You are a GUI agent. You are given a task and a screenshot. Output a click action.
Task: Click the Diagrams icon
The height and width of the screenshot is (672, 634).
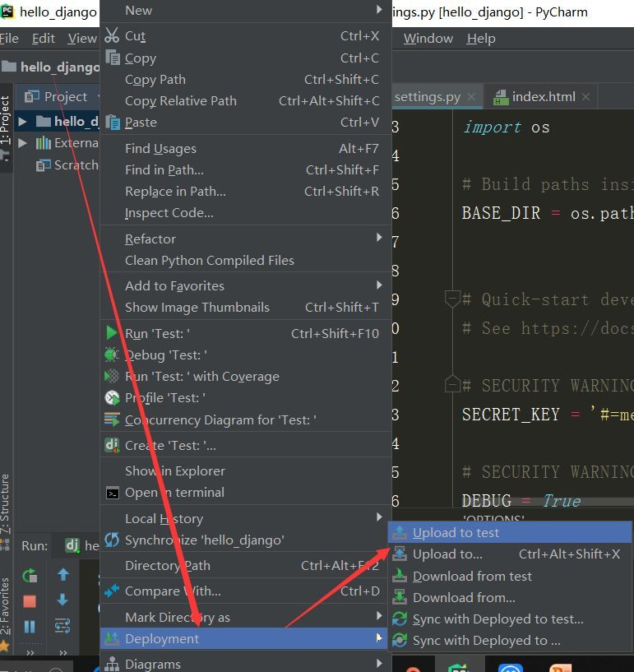click(x=112, y=664)
